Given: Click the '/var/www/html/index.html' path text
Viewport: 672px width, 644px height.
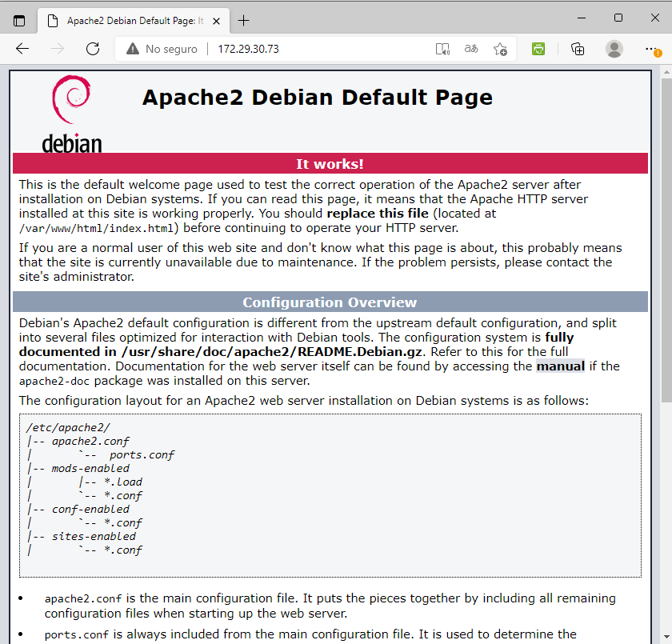Looking at the screenshot, I should [x=97, y=228].
